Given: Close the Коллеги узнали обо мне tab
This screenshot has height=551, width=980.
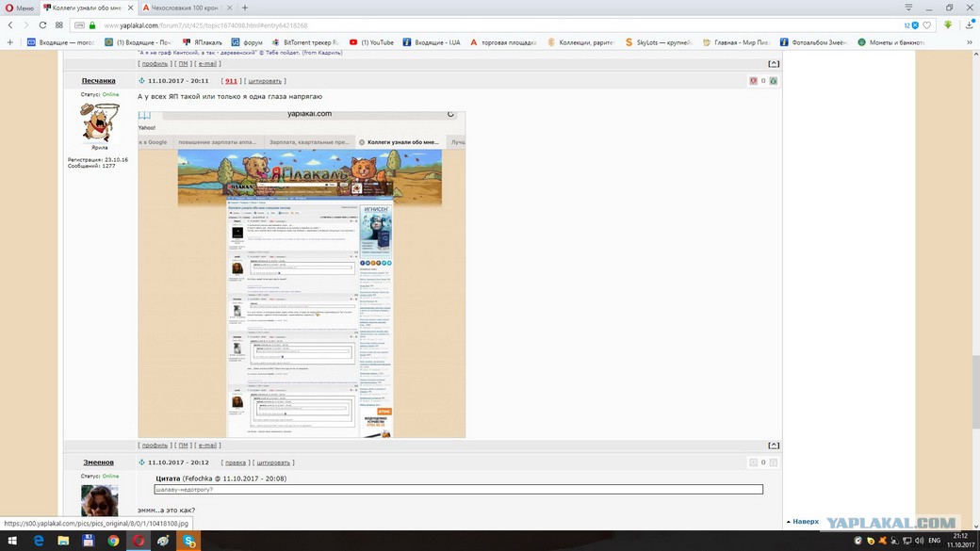Looking at the screenshot, I should [x=130, y=8].
